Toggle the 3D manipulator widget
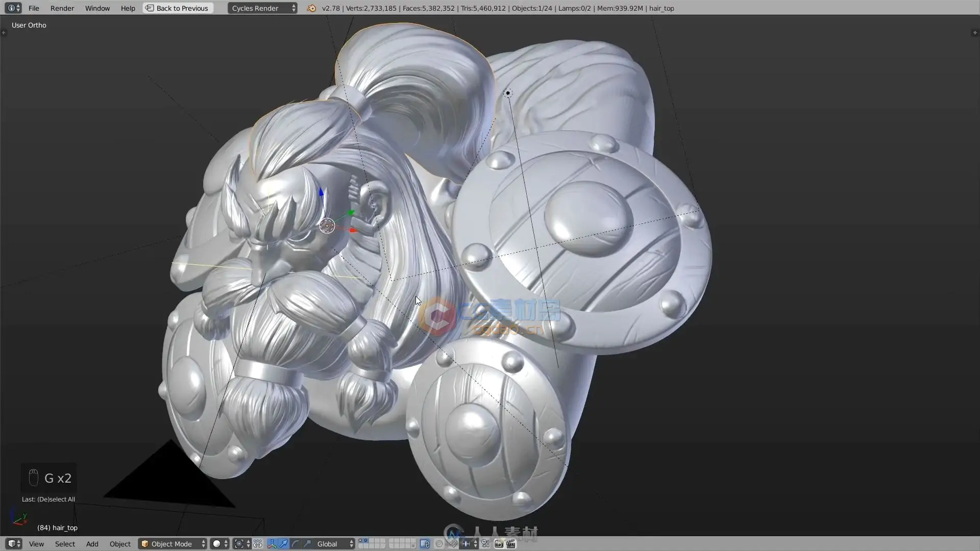This screenshot has width=980, height=551. 272,544
